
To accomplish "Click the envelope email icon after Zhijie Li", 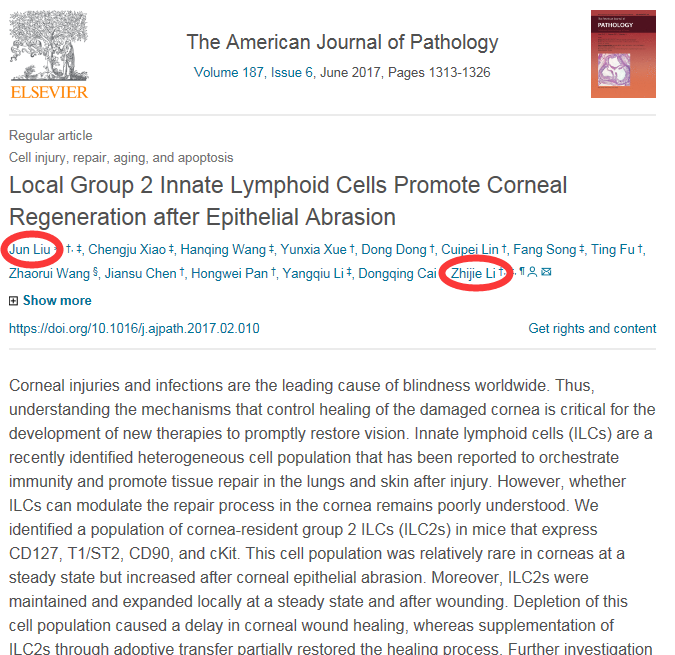I will click(x=546, y=272).
